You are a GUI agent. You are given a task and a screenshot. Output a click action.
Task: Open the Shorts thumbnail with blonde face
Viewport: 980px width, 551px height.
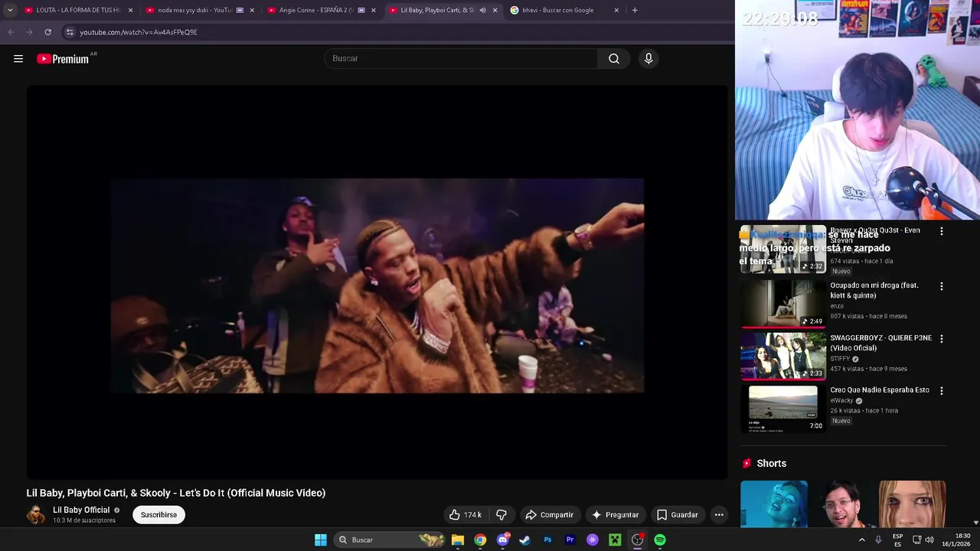click(912, 504)
